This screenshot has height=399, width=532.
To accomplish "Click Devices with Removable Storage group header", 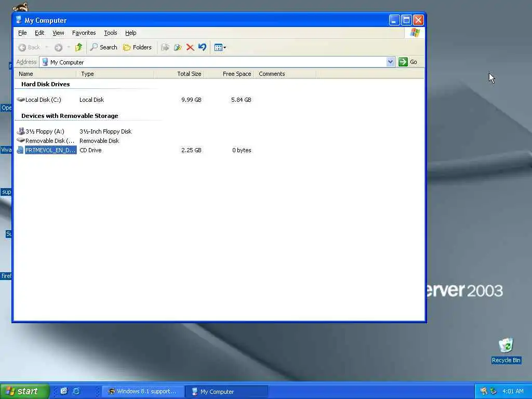I will (x=70, y=116).
